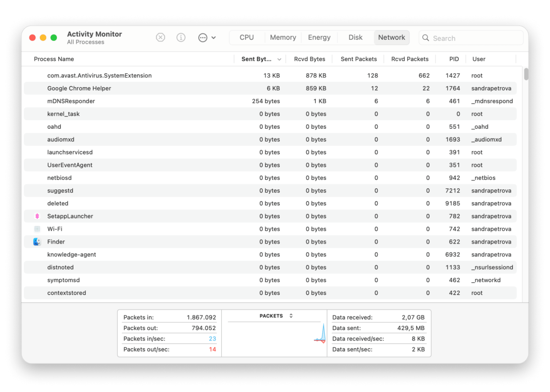Viewport: 550px width, 392px height.
Task: Click the stop process X icon
Action: pyautogui.click(x=160, y=37)
